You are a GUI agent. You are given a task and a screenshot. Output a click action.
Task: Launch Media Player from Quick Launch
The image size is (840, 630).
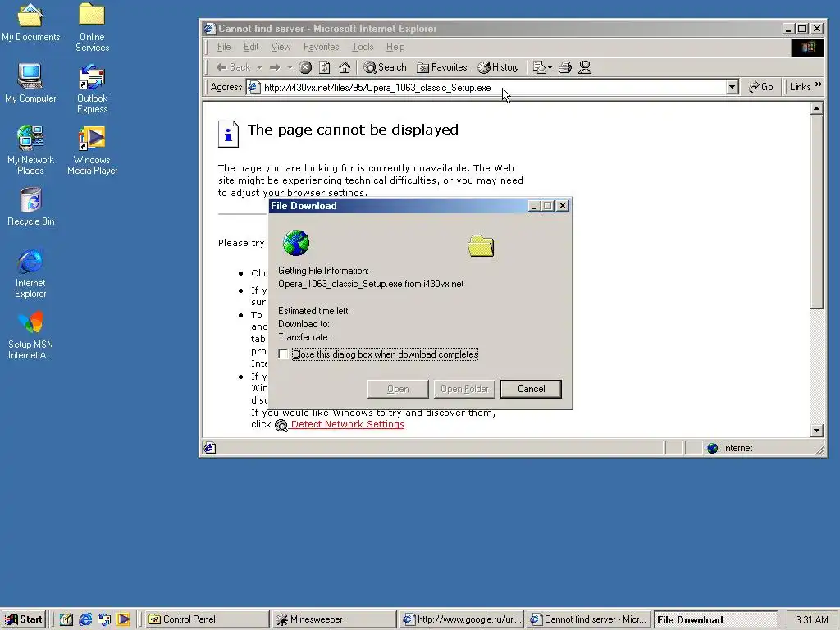click(x=124, y=620)
